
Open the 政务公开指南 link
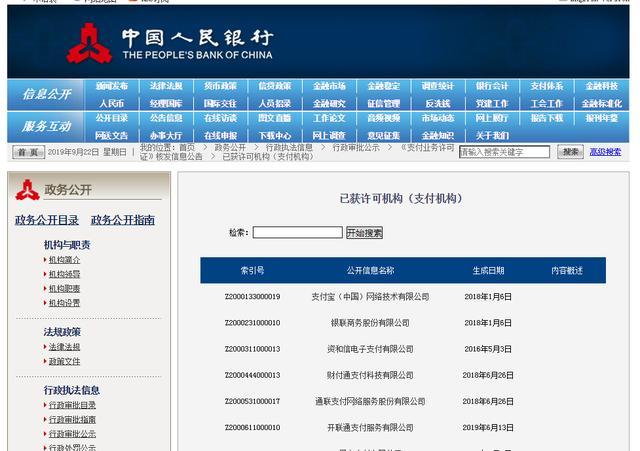pyautogui.click(x=122, y=220)
